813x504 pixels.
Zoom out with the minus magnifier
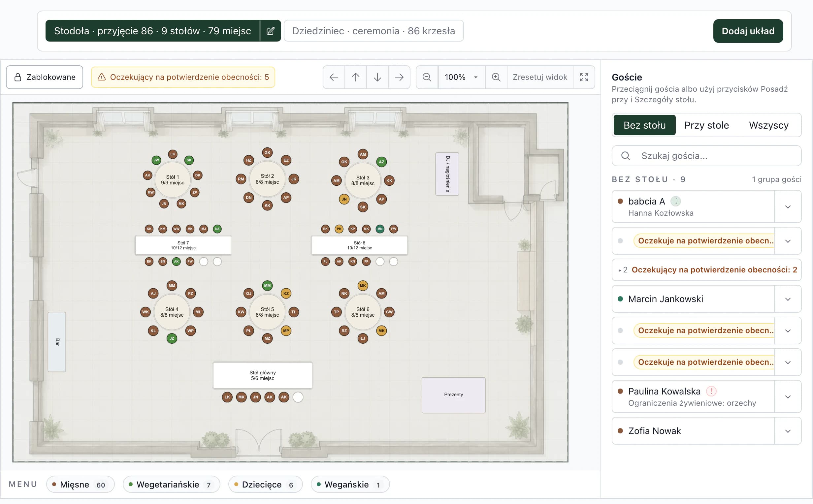(427, 77)
